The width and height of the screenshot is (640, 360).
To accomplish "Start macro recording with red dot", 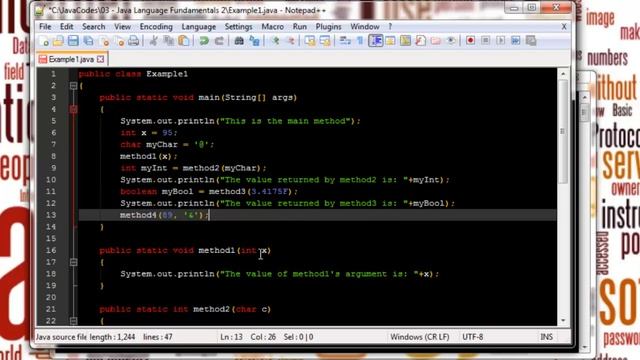I will point(470,41).
